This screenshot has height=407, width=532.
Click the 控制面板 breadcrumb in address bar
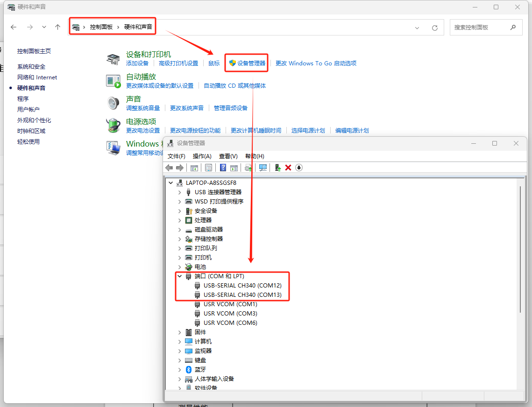(101, 27)
